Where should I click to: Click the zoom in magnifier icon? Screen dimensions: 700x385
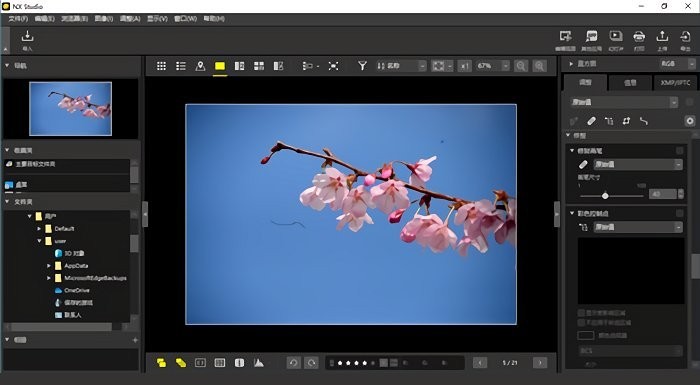click(540, 66)
